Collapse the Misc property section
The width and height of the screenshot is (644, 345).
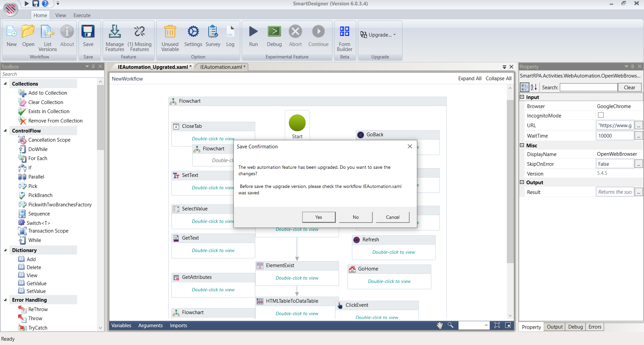click(x=522, y=145)
